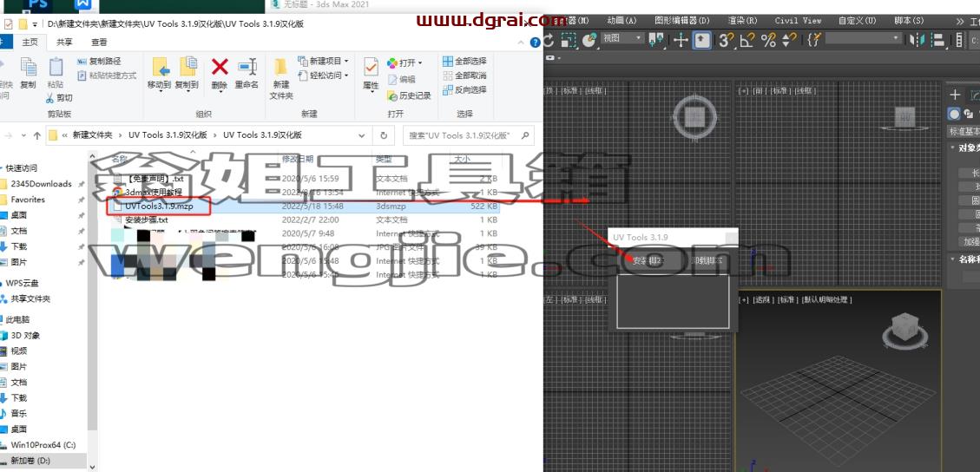
Task: Click the Properties checkmark icon
Action: [x=371, y=67]
